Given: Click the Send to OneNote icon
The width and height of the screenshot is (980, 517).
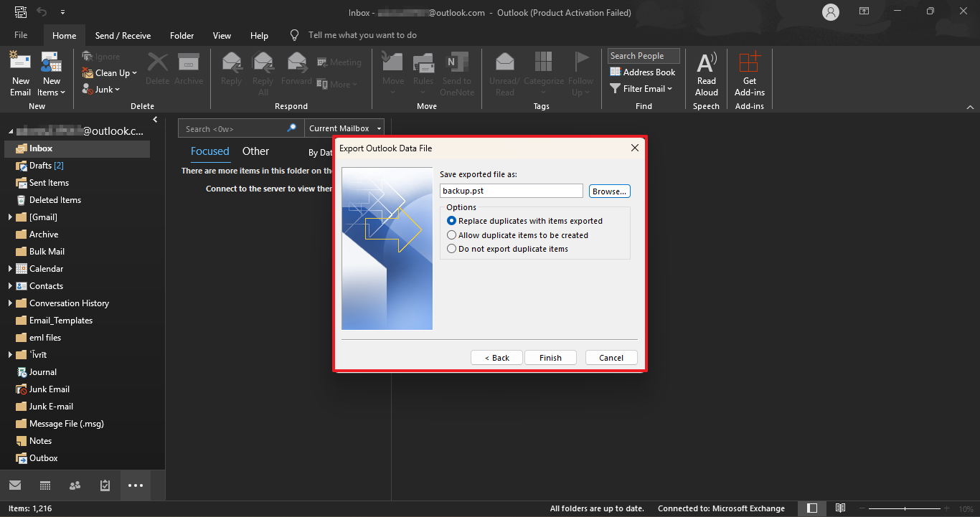Looking at the screenshot, I should click(x=457, y=65).
